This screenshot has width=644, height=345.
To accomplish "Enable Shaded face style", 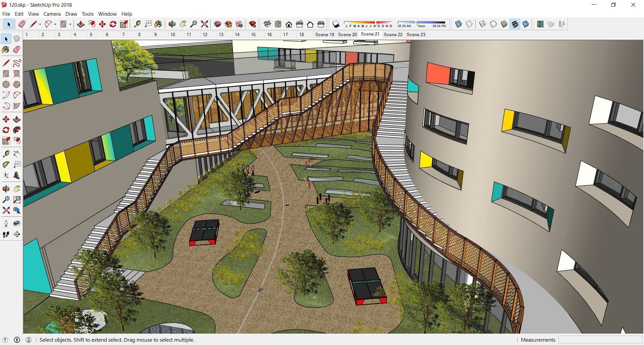I will point(504,24).
